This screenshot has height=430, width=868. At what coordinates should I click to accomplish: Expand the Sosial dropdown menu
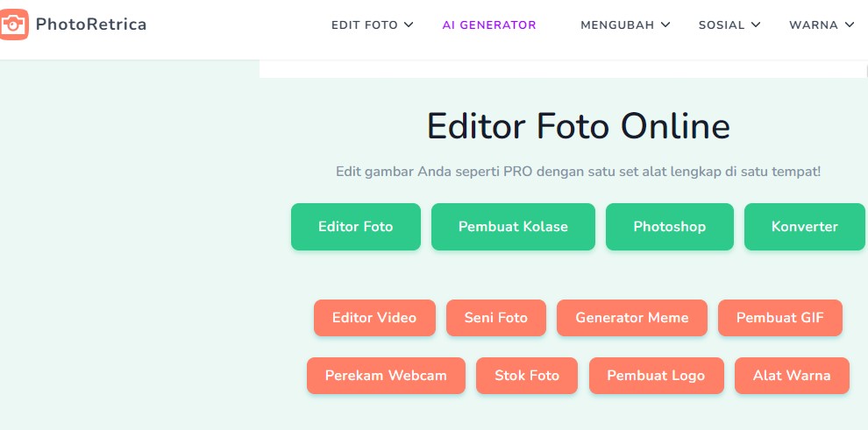point(729,25)
